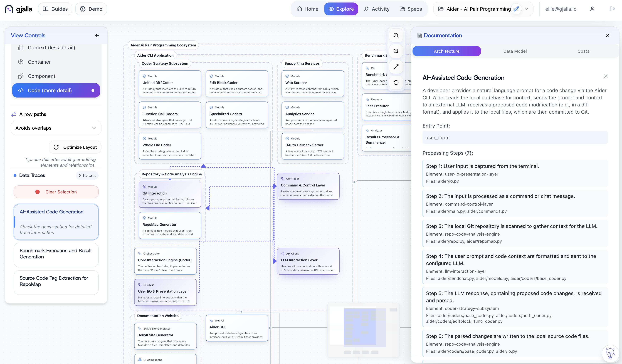This screenshot has height=364, width=622.
Task: Open the user profile icon
Action: 592,9
